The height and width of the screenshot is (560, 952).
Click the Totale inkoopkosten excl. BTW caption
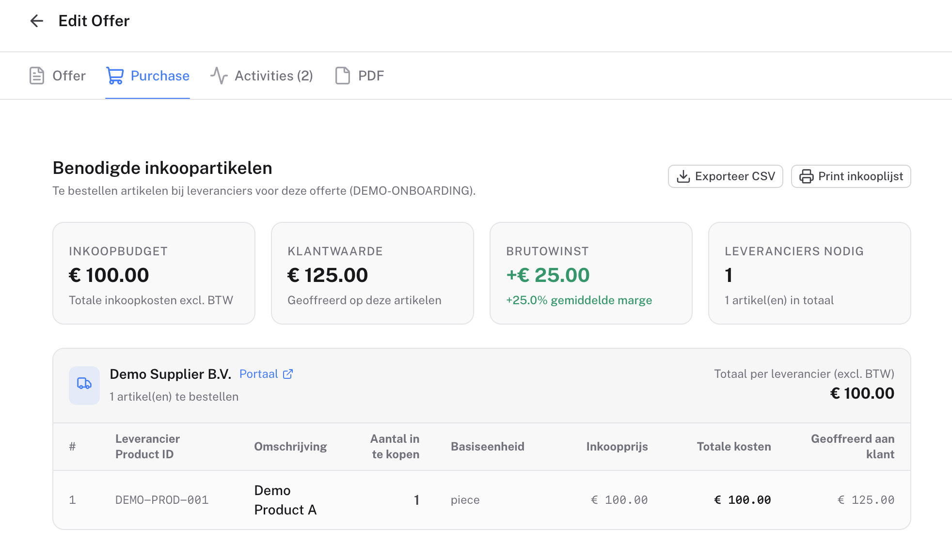pyautogui.click(x=151, y=300)
